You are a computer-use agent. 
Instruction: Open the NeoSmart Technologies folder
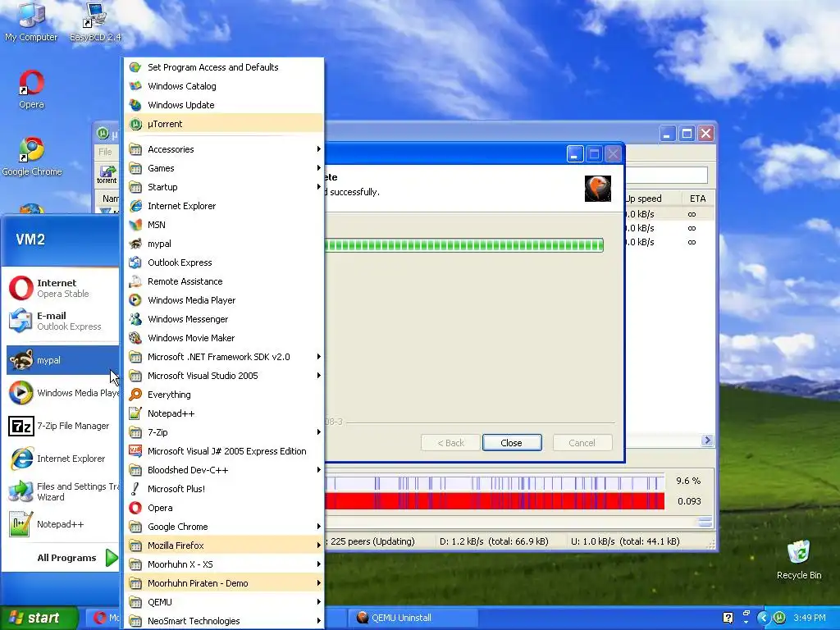pos(224,621)
